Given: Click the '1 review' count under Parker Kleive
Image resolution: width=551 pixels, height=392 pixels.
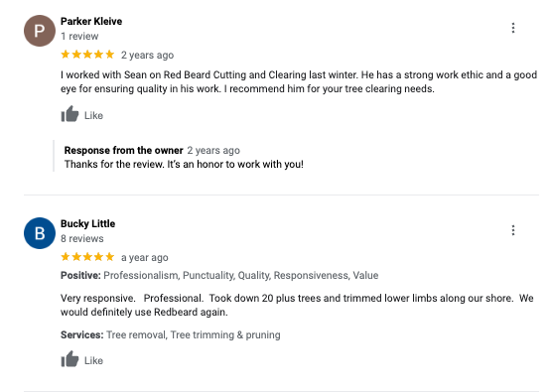Looking at the screenshot, I should tap(79, 36).
